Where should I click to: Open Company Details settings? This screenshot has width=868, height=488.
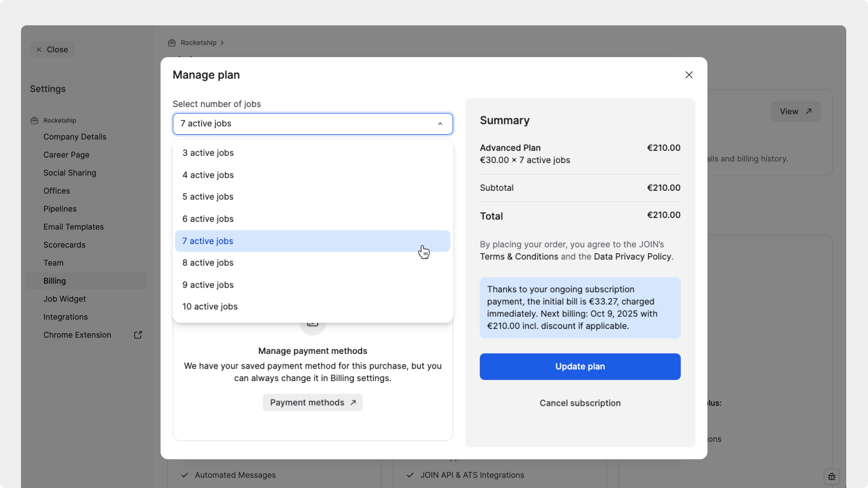[x=75, y=137]
